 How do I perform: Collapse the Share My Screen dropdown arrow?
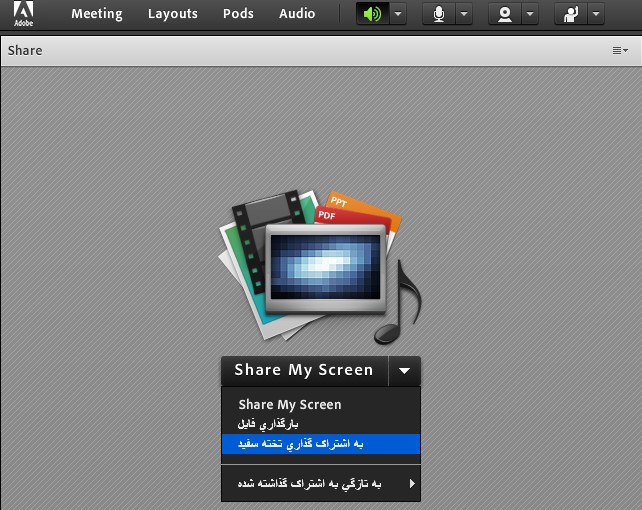405,370
